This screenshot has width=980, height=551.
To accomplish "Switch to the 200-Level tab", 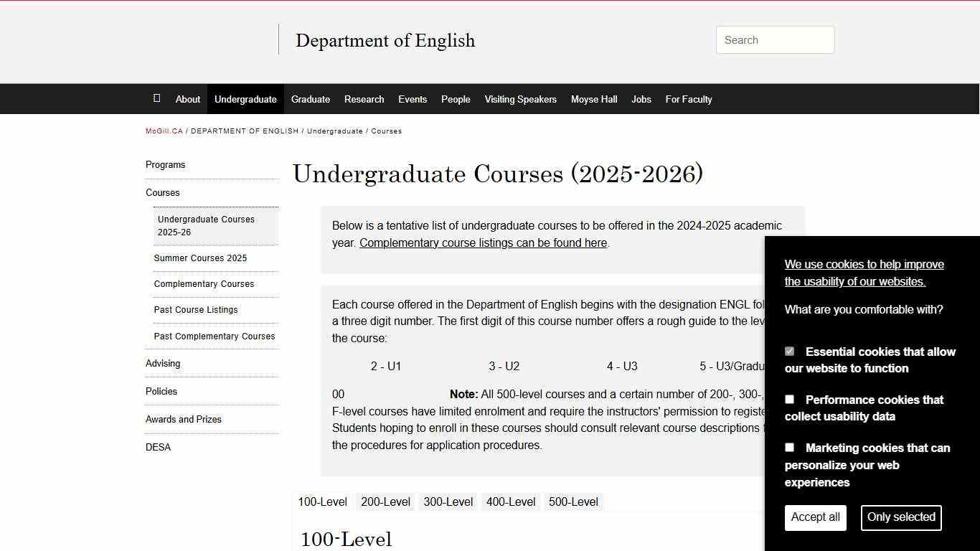I will (x=385, y=501).
